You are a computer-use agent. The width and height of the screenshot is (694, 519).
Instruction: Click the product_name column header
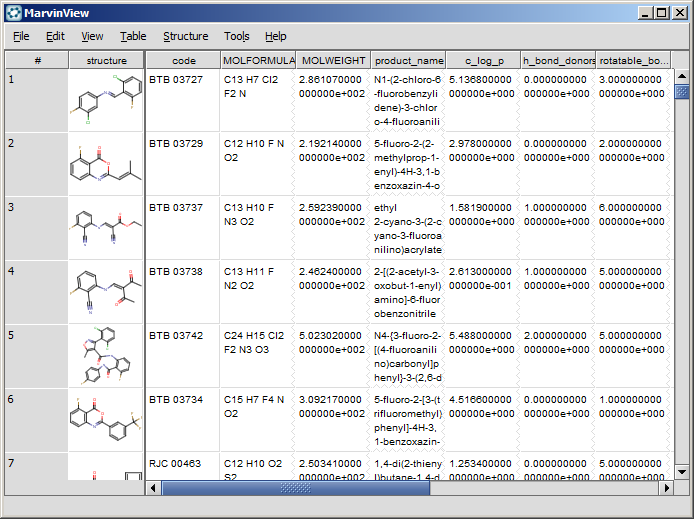[x=408, y=61]
